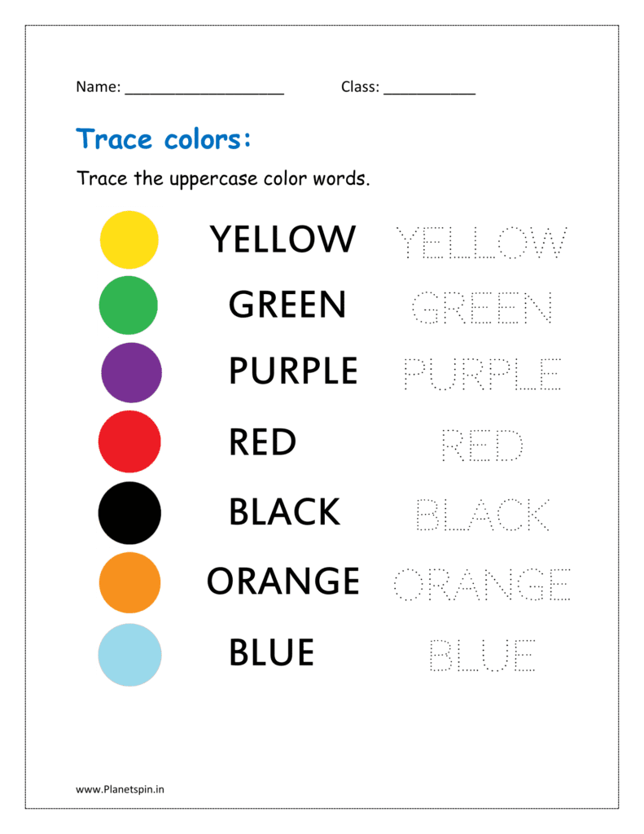644x834 pixels.
Task: Select the orange color circle
Action: pyautogui.click(x=129, y=582)
